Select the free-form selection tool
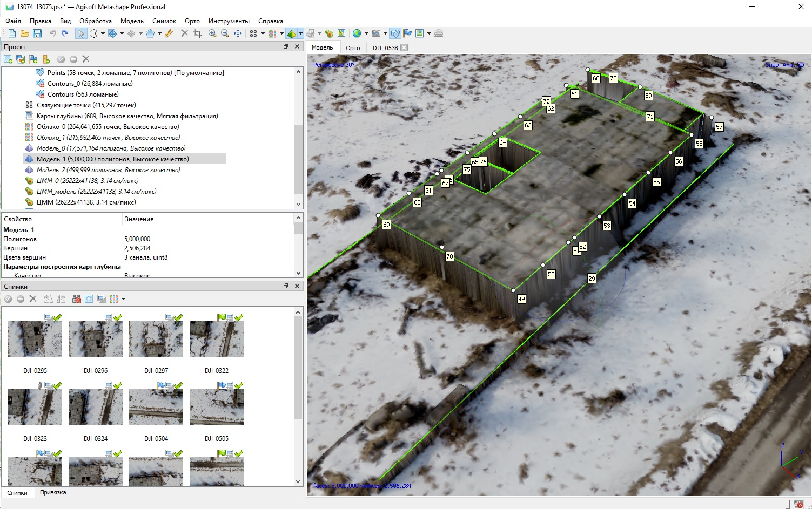The height and width of the screenshot is (509, 812). 93,33
